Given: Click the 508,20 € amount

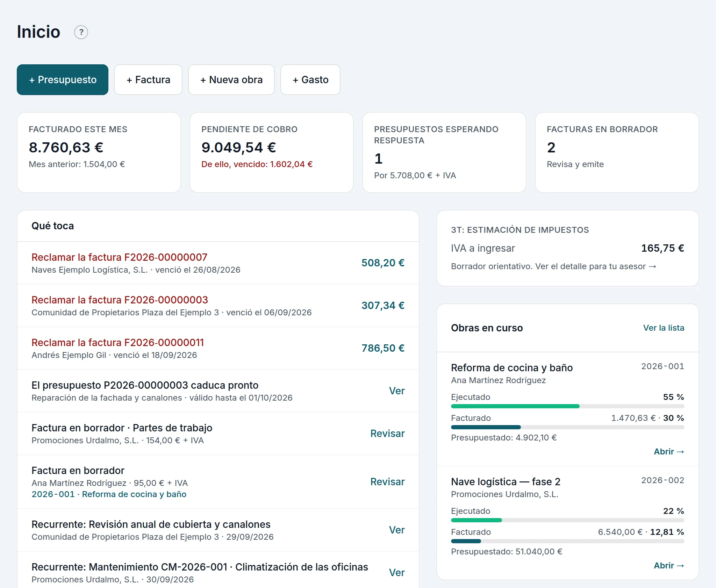Looking at the screenshot, I should click(383, 263).
